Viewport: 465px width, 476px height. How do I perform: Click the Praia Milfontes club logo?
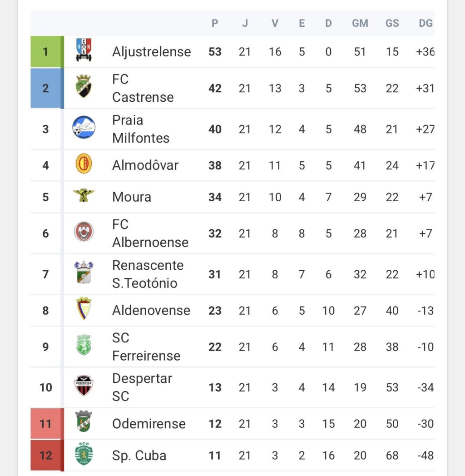coord(84,128)
